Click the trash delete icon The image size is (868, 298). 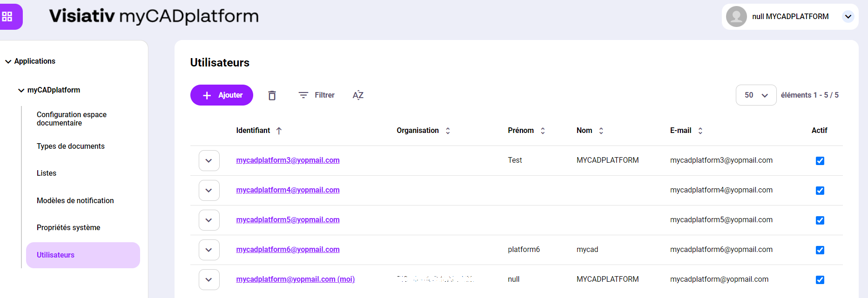(272, 95)
